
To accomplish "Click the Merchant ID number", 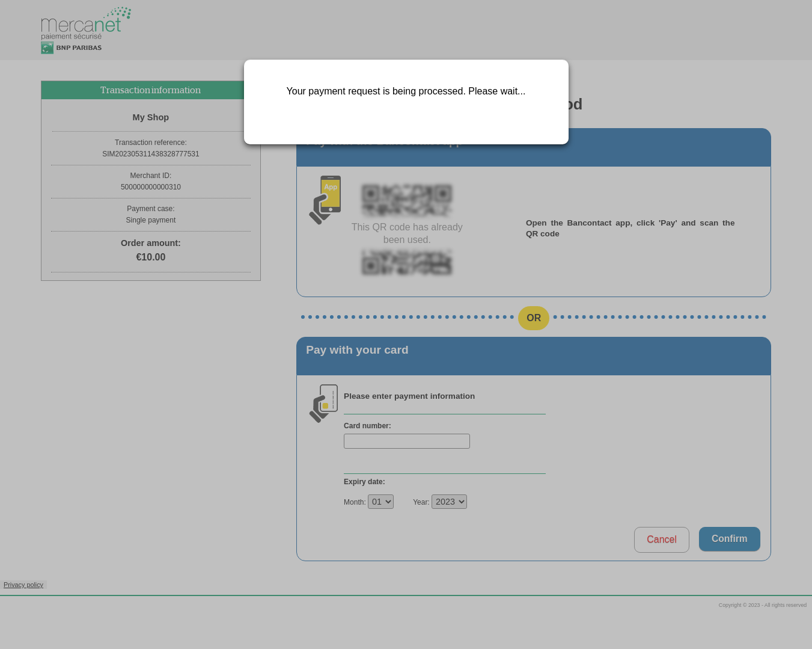I will (x=151, y=187).
